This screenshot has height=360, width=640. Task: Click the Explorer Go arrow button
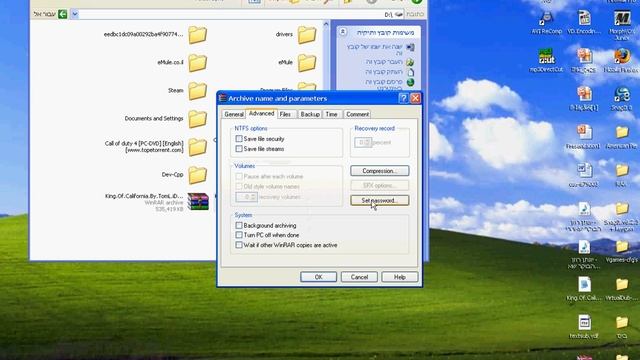click(62, 14)
